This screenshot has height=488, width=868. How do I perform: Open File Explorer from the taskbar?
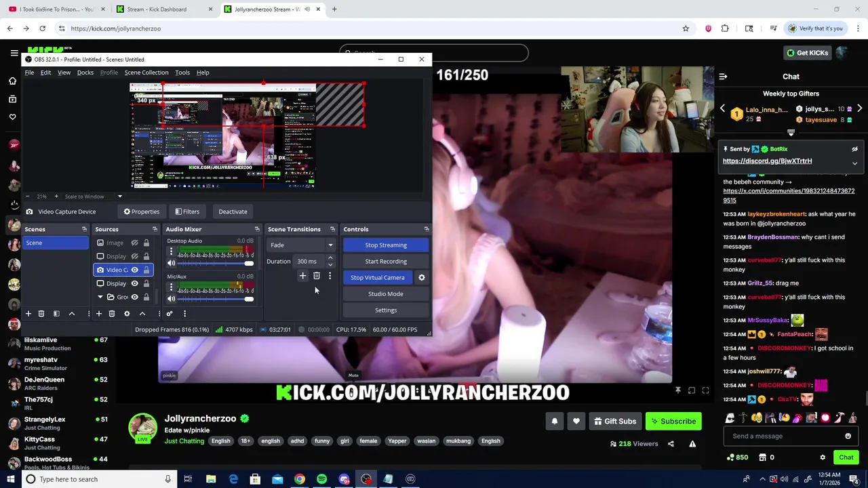[211, 479]
